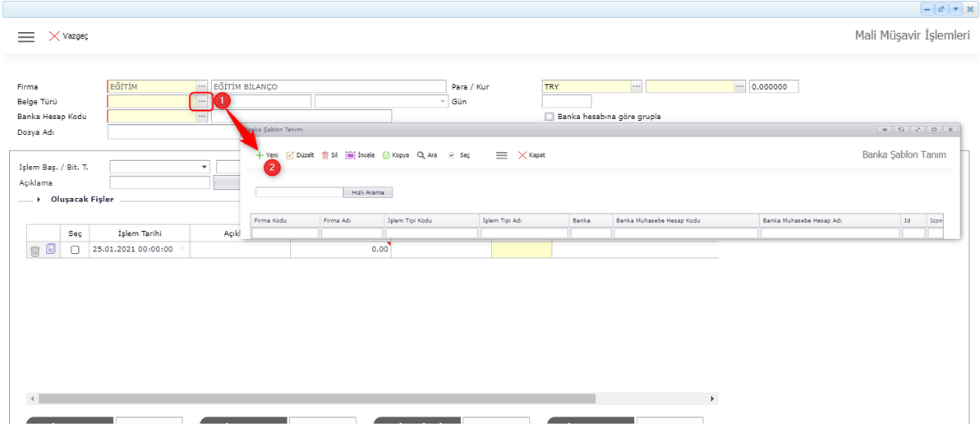Viewport: 980px width, 424px height.
Task: Click the exchange rate 0,000000 field
Action: pos(774,86)
